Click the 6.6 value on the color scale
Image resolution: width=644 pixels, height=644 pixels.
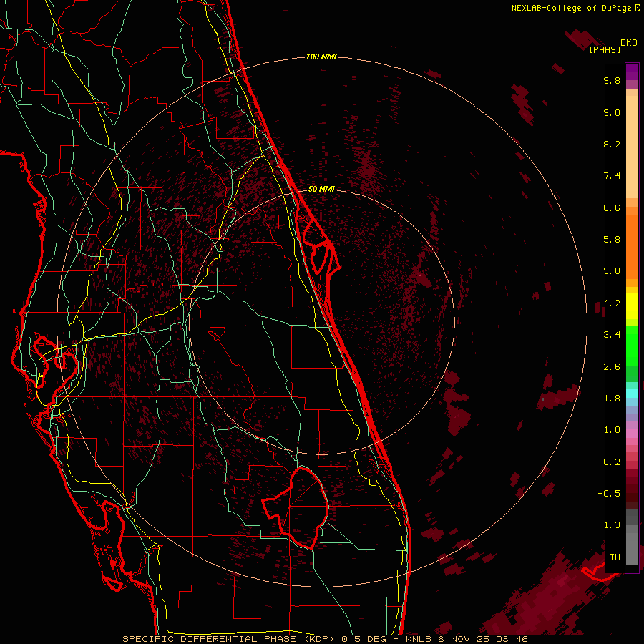612,208
